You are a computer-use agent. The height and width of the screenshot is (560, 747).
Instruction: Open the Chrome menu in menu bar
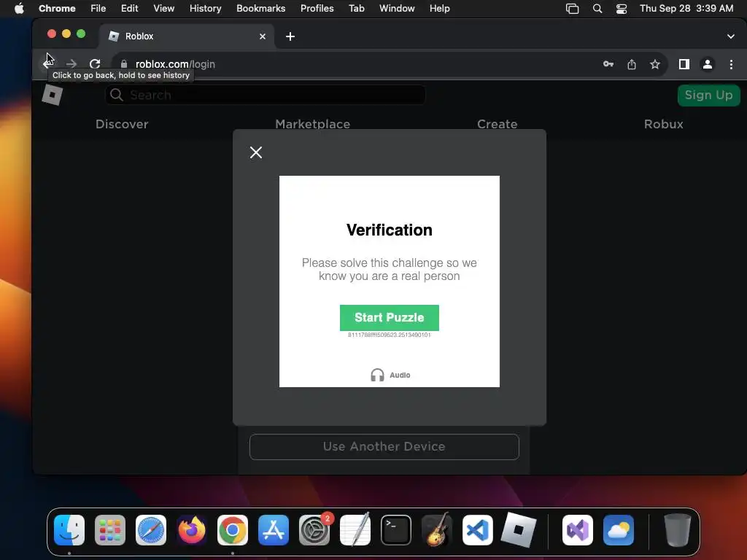coord(57,9)
